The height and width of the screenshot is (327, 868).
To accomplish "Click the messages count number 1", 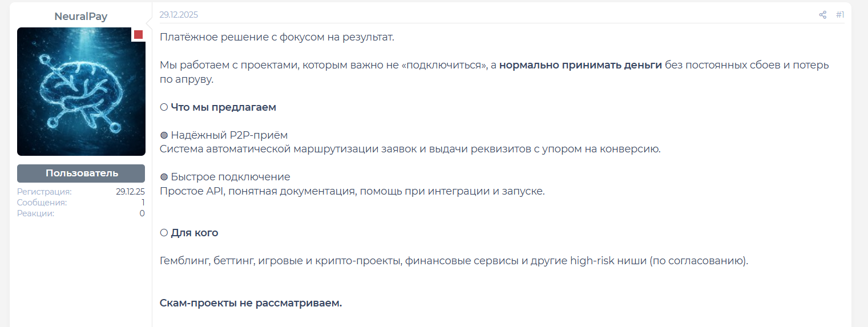I will (x=143, y=203).
